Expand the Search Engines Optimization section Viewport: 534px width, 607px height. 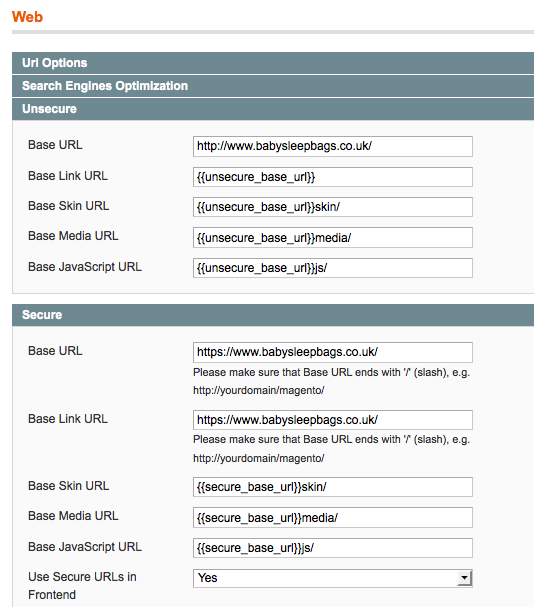[273, 86]
